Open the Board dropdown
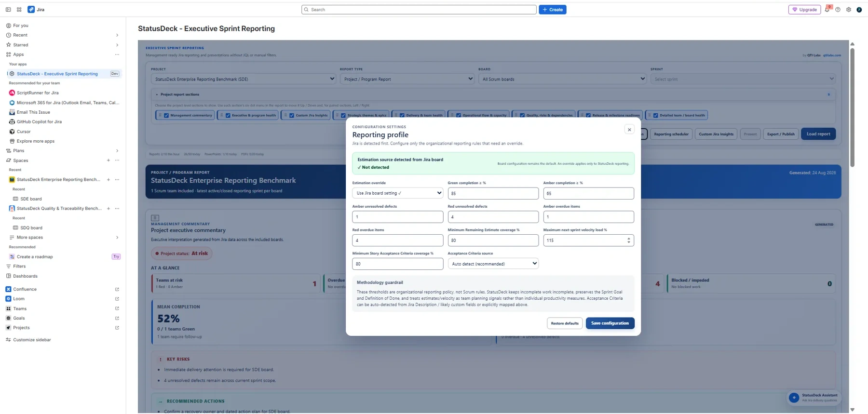 (x=562, y=79)
